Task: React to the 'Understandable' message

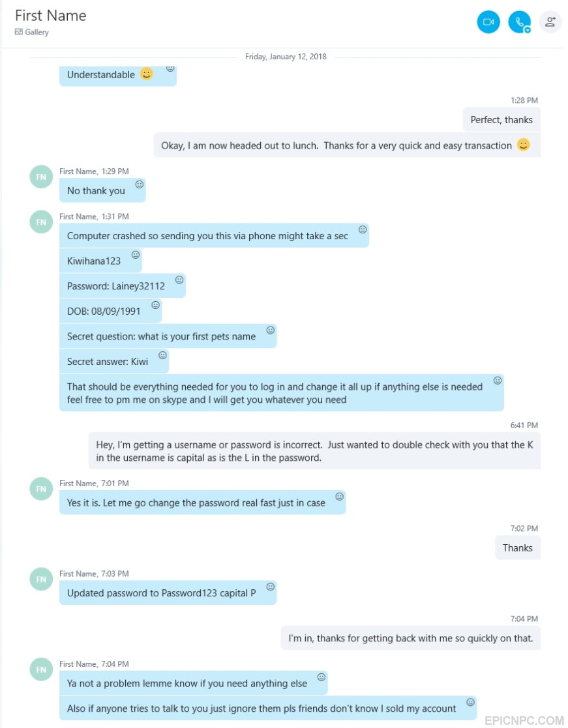Action: (x=170, y=68)
